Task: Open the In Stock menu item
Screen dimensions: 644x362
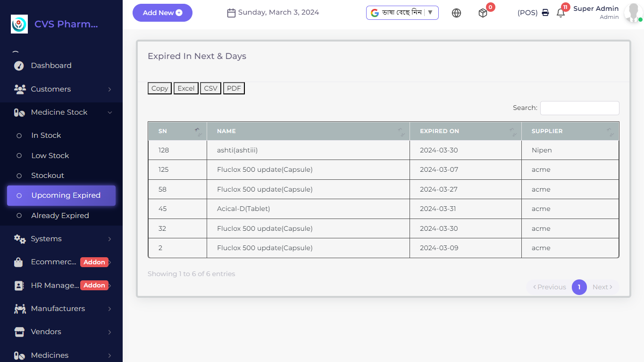Action: 47,135
